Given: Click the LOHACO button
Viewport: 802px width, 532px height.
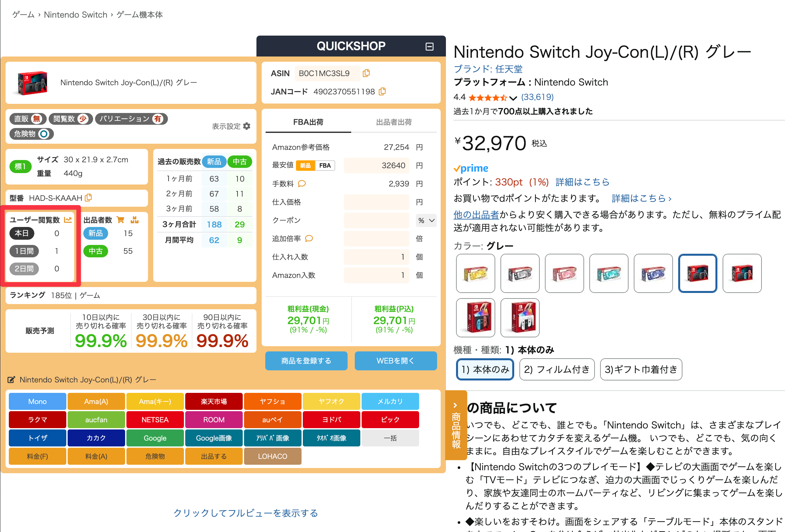Looking at the screenshot, I should (272, 456).
